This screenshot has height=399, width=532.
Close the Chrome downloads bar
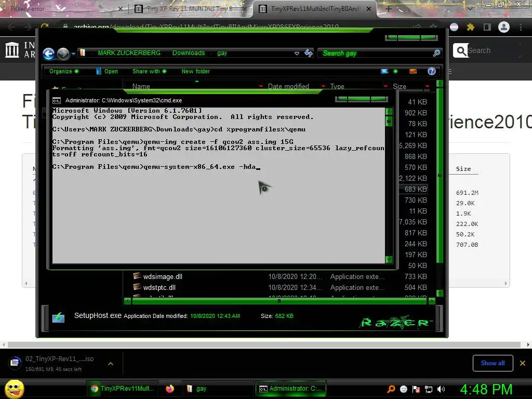[523, 363]
